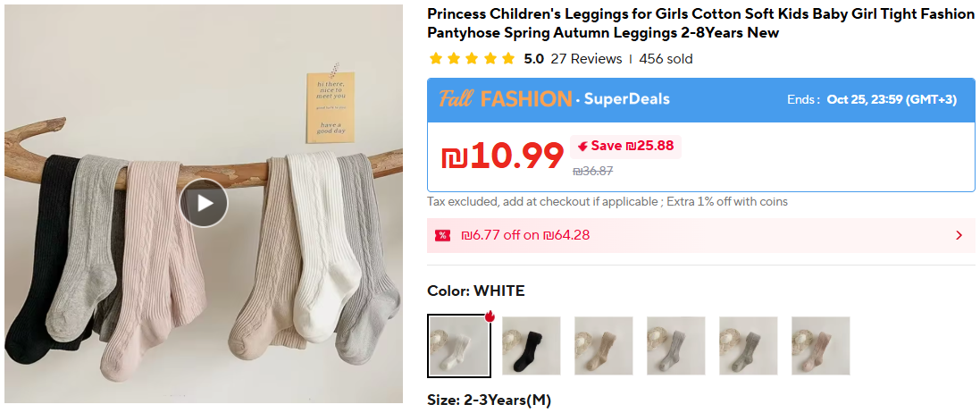Click the Save ₪25.88 discount badge
This screenshot has height=413, width=980.
[625, 146]
